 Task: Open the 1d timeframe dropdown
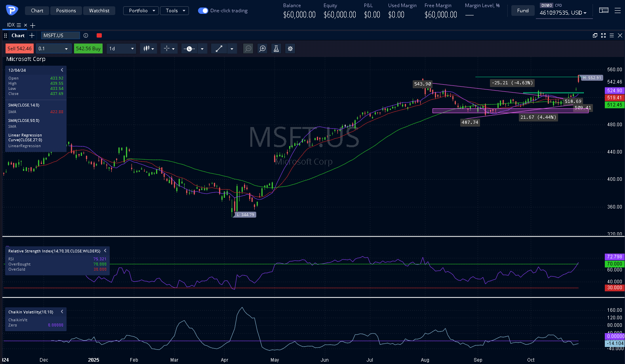(x=121, y=49)
